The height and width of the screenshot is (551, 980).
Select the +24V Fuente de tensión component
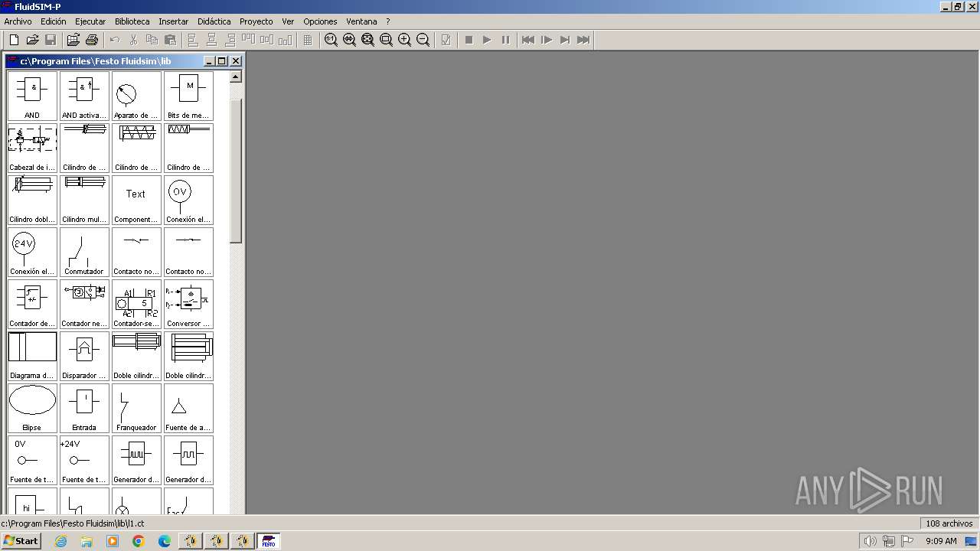[x=84, y=461]
